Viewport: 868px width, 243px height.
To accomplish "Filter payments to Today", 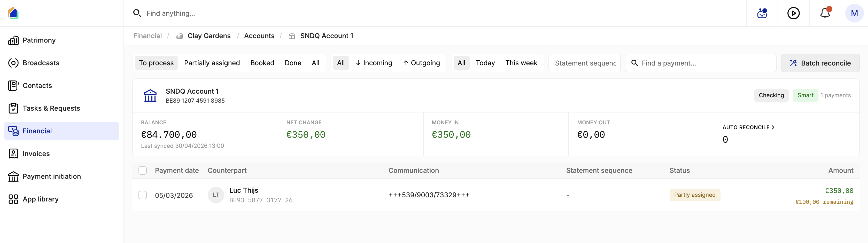I will [x=485, y=63].
